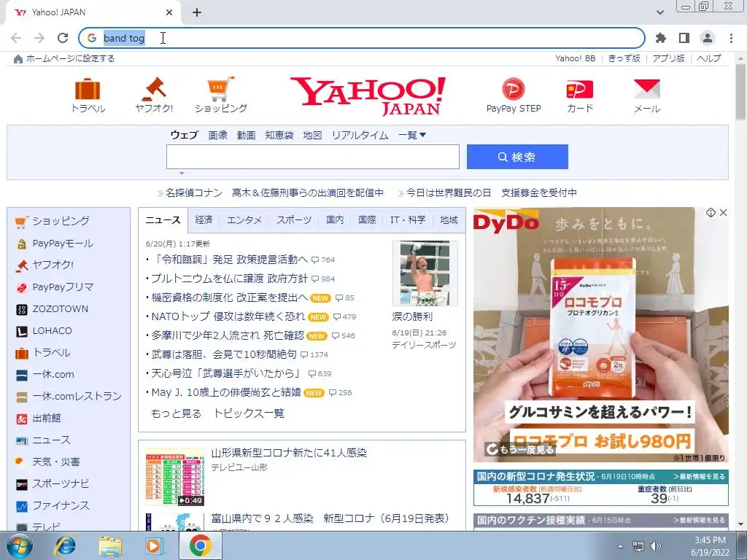Open Windows Media Player on taskbar
The height and width of the screenshot is (560, 747).
click(155, 546)
